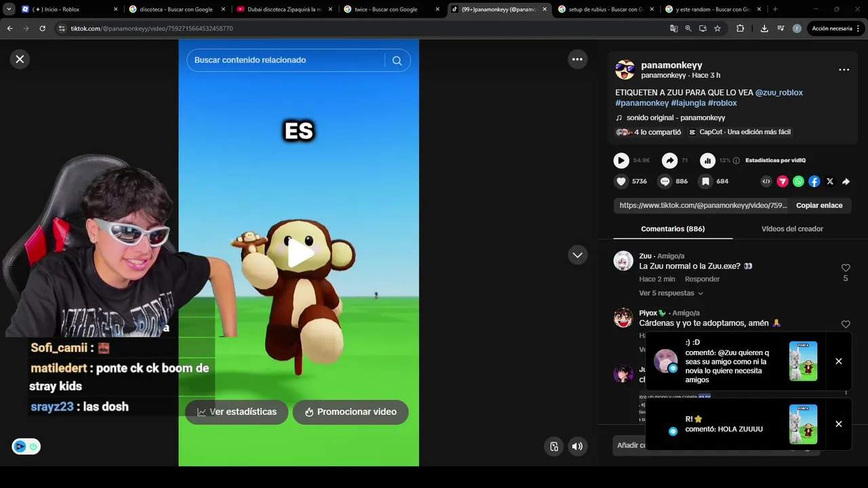This screenshot has height=488, width=868.
Task: Expand Ver 5 respuestas
Action: coord(671,293)
